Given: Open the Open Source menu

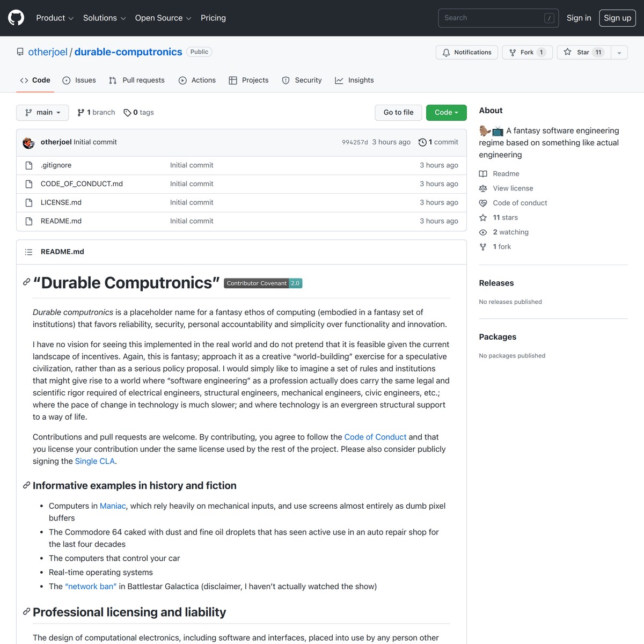Looking at the screenshot, I should pos(163,18).
